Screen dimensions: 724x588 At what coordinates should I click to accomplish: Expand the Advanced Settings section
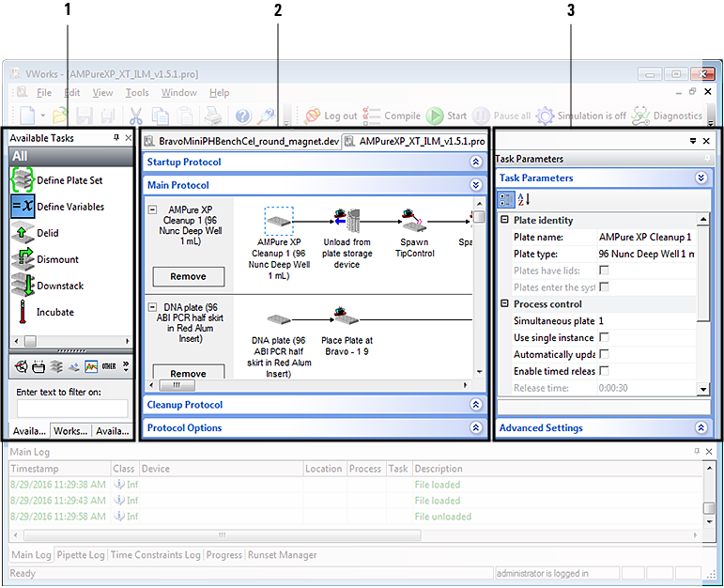701,427
